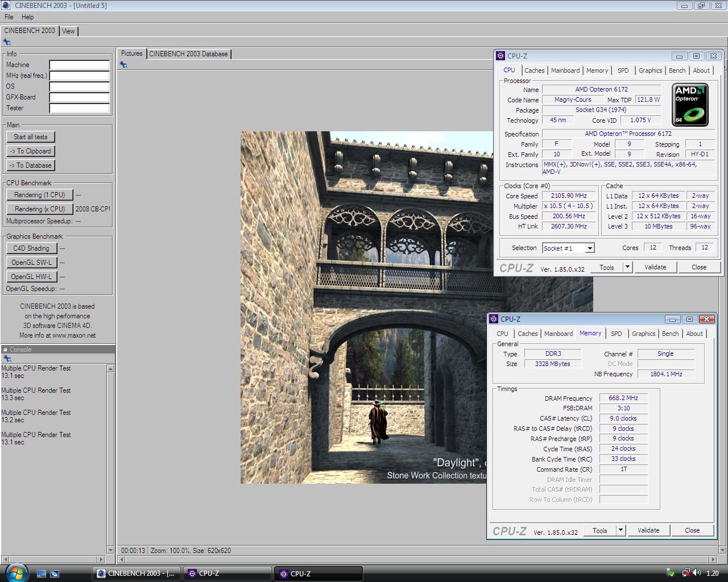This screenshot has width=728, height=582.
Task: Open the Tools dropdown arrow in the Memory CPU-Z window
Action: tap(621, 530)
